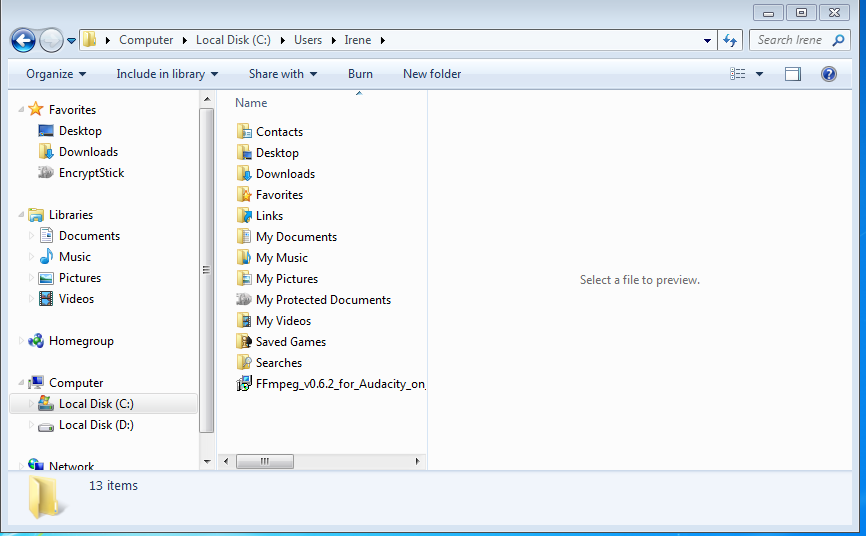Select Local Disk (C:) in sidebar

(x=103, y=404)
